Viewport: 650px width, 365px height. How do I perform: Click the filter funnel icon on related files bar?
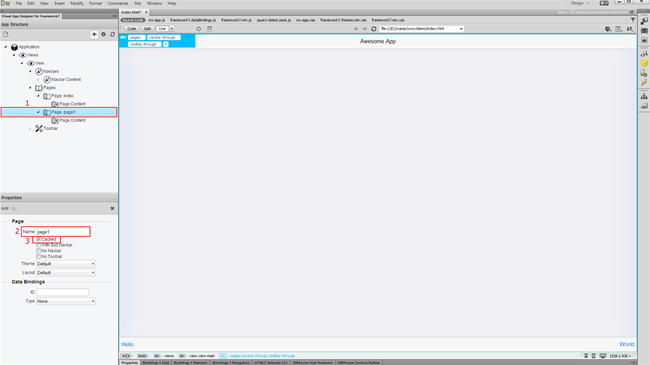[633, 20]
